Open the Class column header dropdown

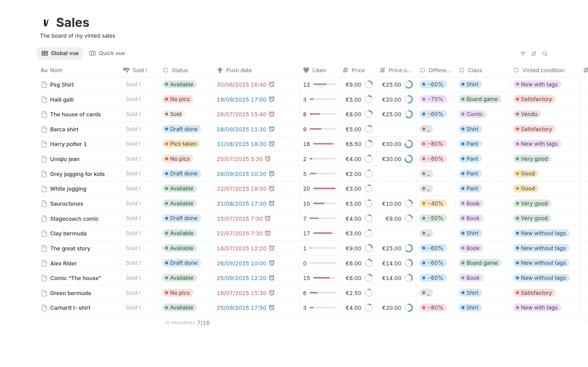pyautogui.click(x=474, y=70)
